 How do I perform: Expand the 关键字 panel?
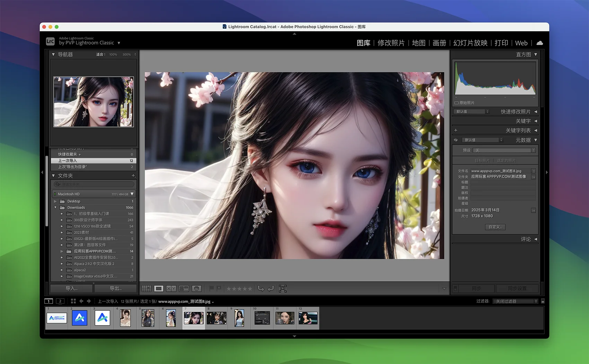coord(536,121)
